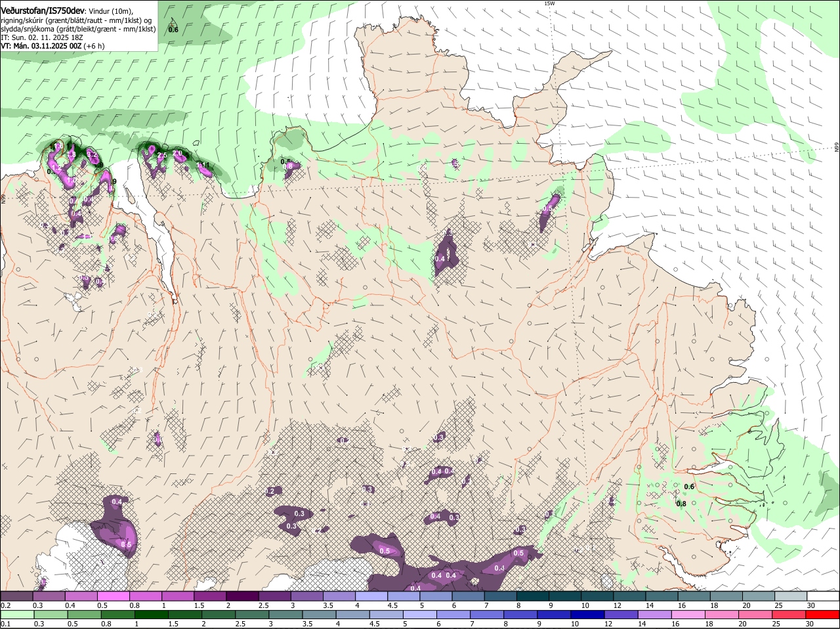Click the white swatch after 30 in upper legend
840x629 pixels.
click(824, 596)
